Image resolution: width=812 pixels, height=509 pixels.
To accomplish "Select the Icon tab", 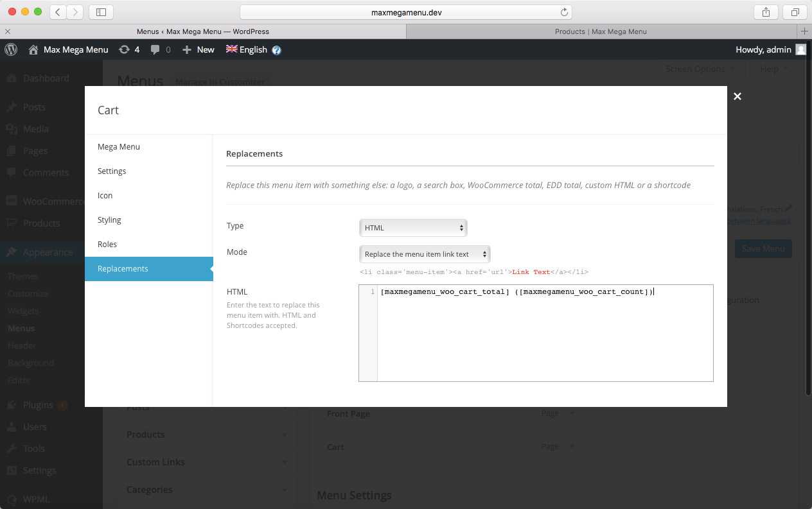I will click(x=149, y=196).
